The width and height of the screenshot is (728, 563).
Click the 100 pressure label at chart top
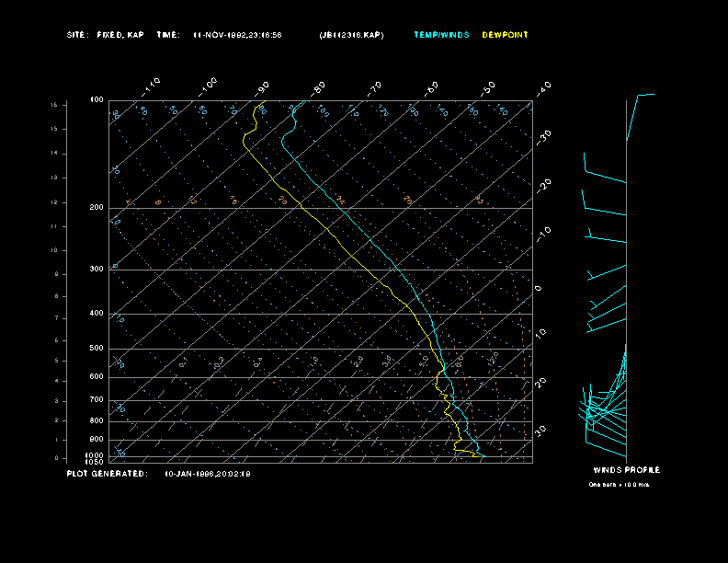96,99
